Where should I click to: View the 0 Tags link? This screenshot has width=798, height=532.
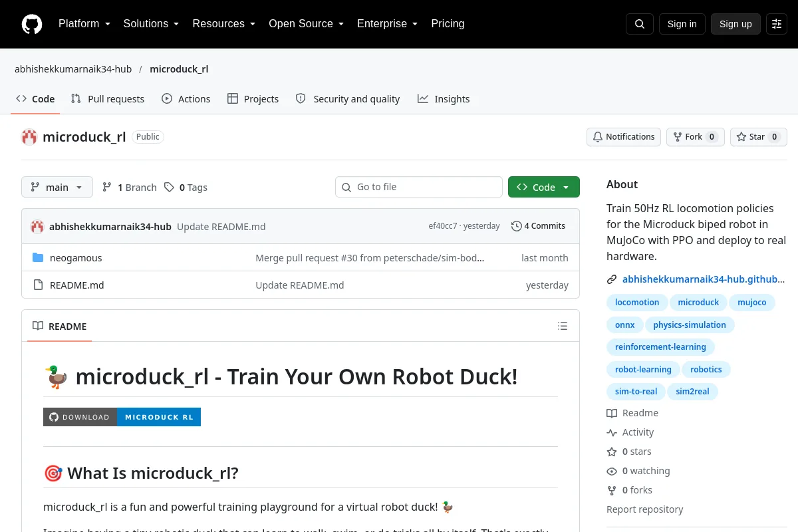(x=186, y=188)
